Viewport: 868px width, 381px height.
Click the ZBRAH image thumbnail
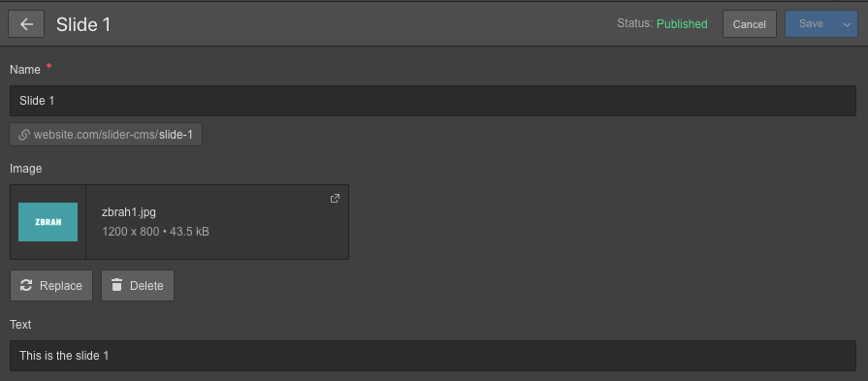(48, 222)
